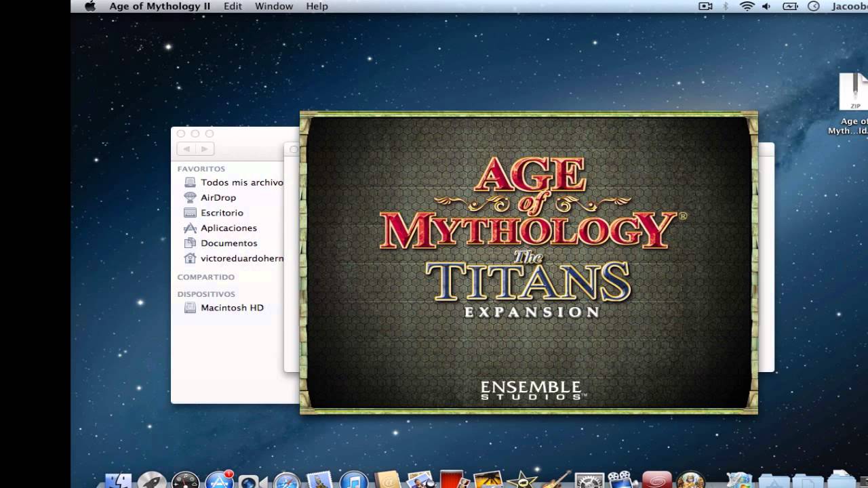Open Dashboard gauge icon in Dock
Image resolution: width=868 pixels, height=488 pixels.
point(185,480)
